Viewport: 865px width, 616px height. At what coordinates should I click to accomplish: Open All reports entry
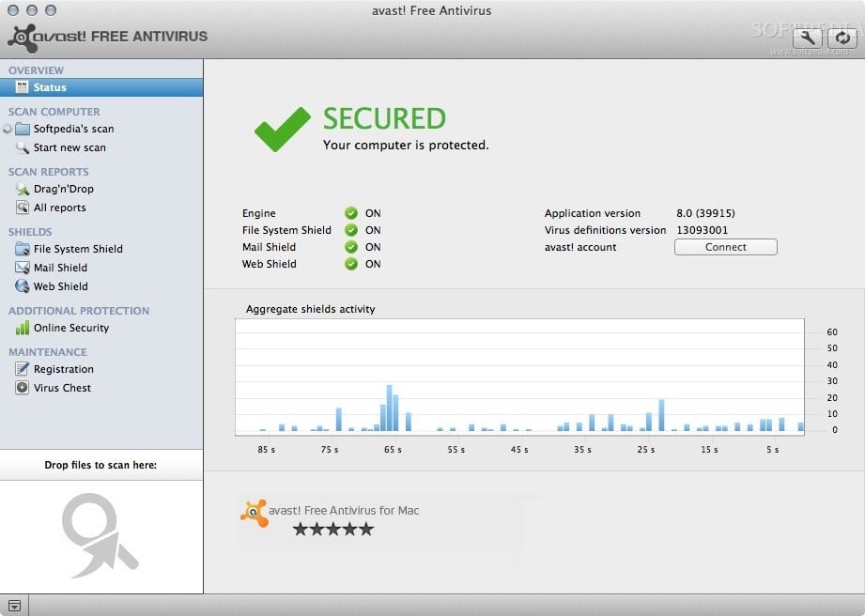(101, 208)
